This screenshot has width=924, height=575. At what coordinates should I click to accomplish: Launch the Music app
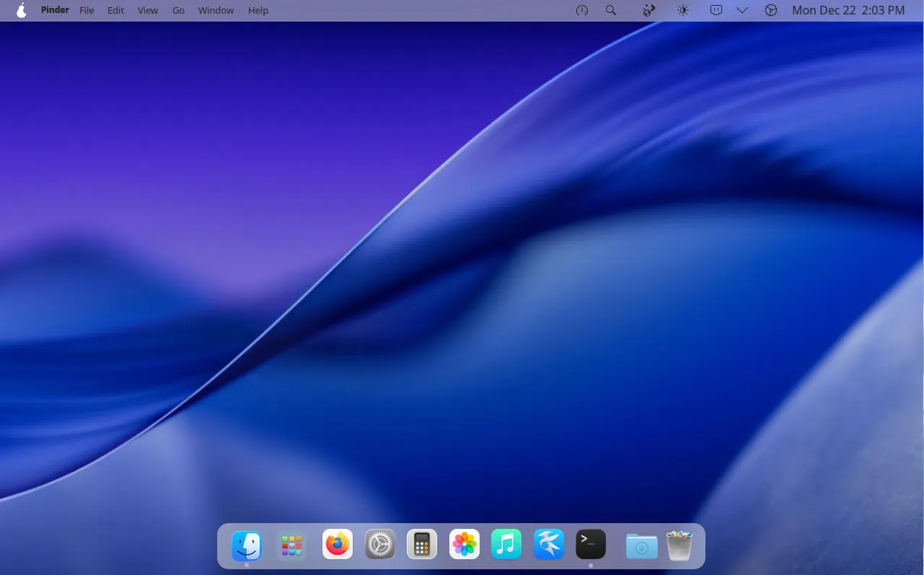pyautogui.click(x=506, y=545)
